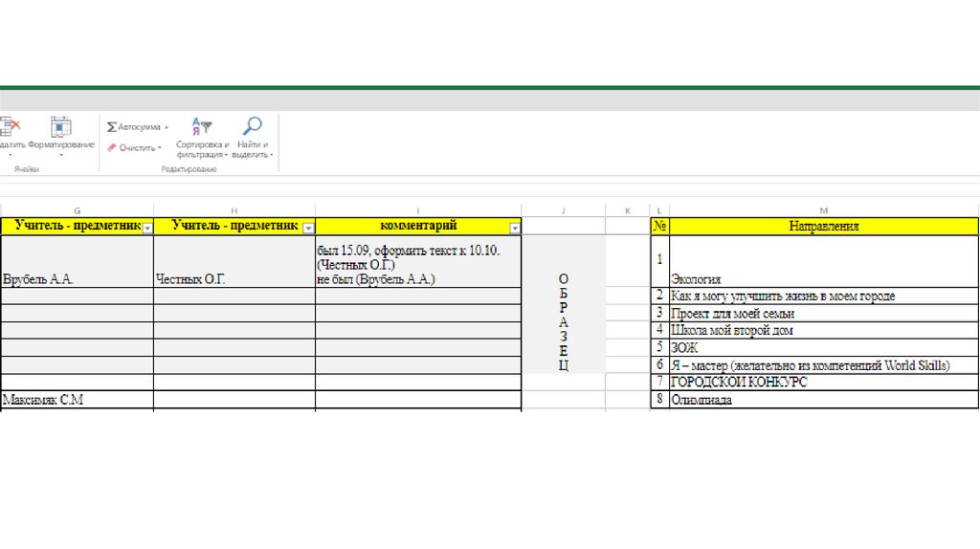The width and height of the screenshot is (980, 549).
Task: Click the ГОРОДСКОЙ КОНКУРС cell
Action: point(823,383)
